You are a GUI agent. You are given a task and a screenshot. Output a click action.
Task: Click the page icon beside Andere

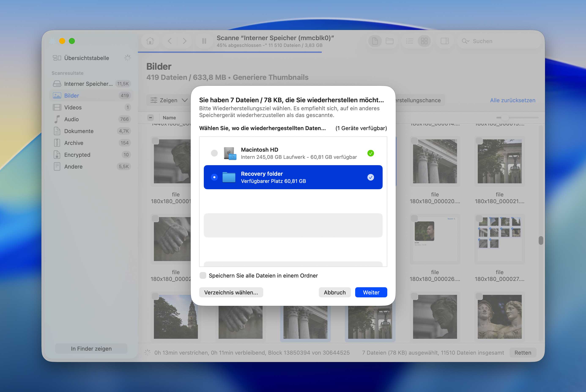(x=57, y=166)
